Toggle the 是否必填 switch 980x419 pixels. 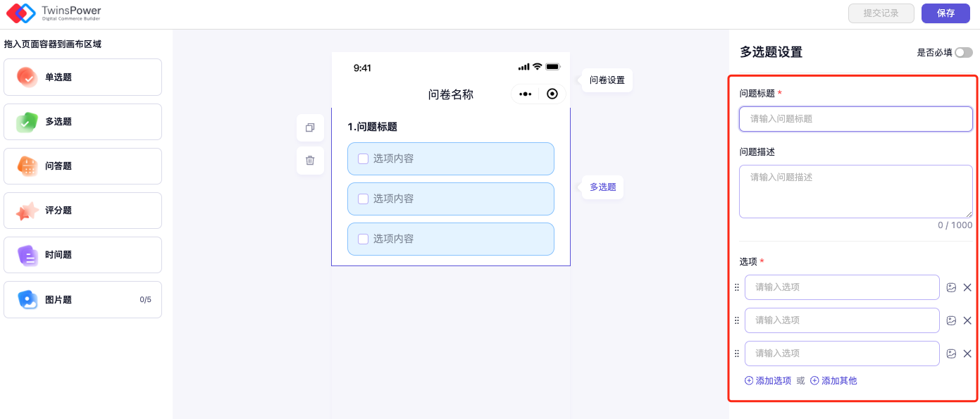[963, 52]
